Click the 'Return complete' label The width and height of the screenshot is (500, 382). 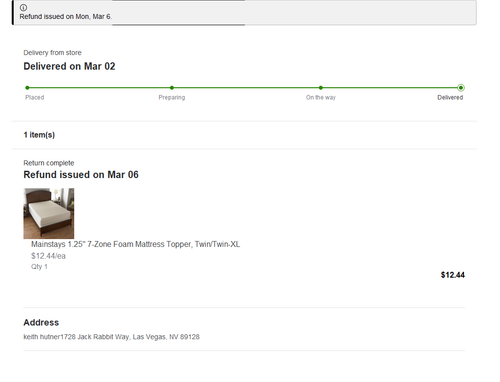pyautogui.click(x=49, y=163)
